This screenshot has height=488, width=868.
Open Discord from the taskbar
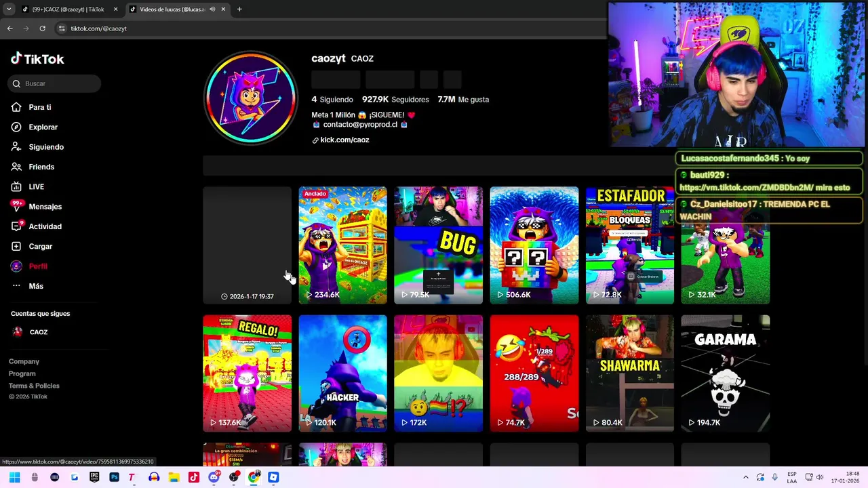(x=214, y=477)
